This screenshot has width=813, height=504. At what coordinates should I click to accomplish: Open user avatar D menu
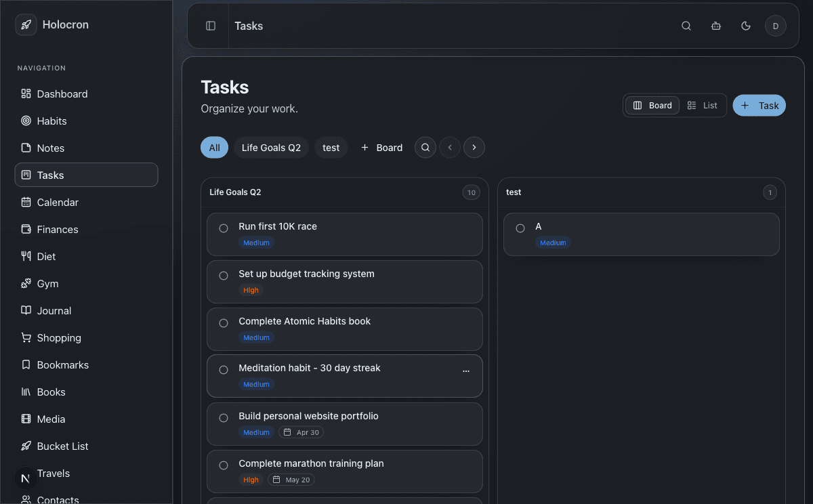click(x=776, y=26)
